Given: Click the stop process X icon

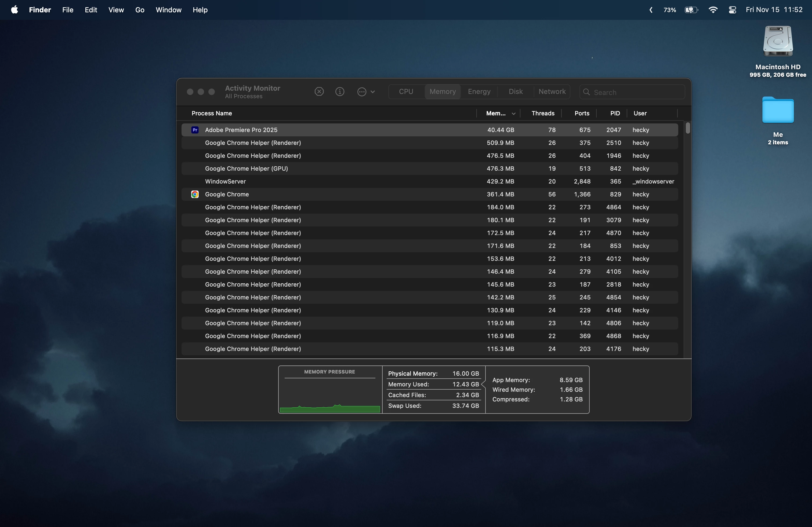Looking at the screenshot, I should pyautogui.click(x=319, y=92).
